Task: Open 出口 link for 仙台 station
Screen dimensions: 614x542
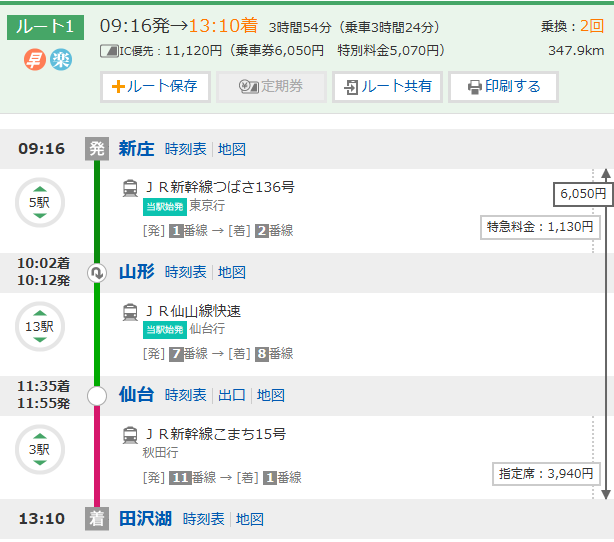Action: 232,396
